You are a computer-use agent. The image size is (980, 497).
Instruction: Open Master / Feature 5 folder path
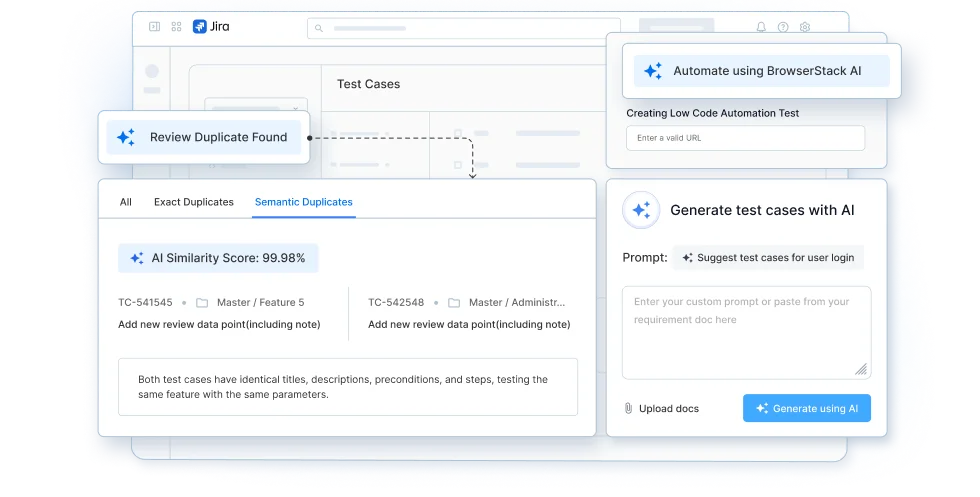pos(261,303)
